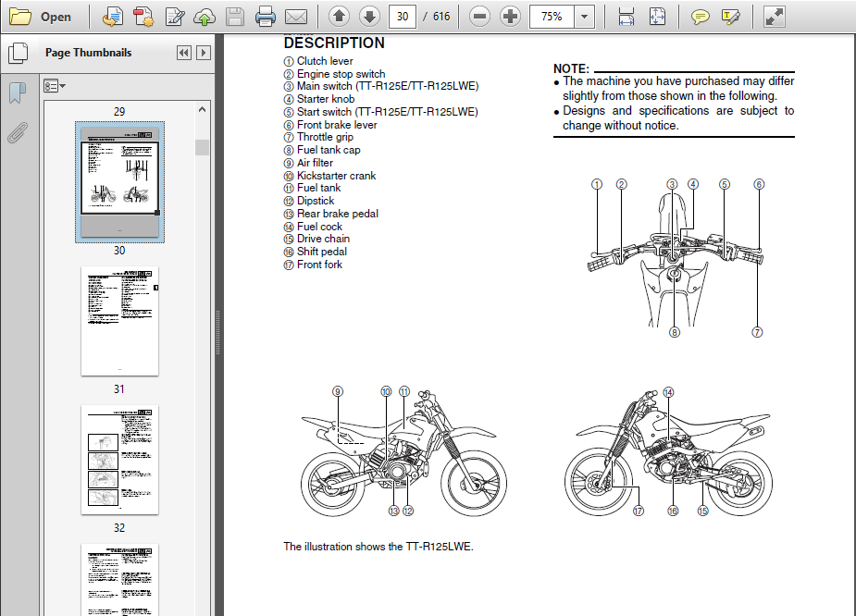Click the Front fork list item
Viewport: 856px width, 616px height.
(313, 265)
